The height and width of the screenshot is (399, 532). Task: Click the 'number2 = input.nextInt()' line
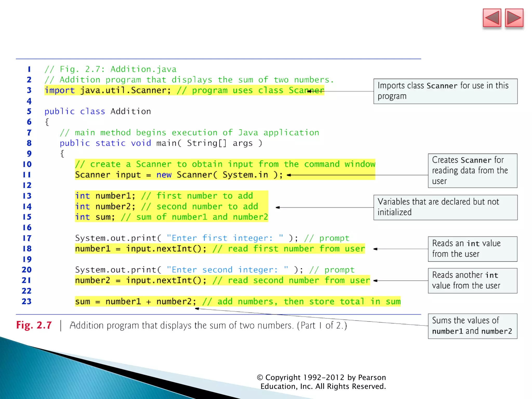point(222,281)
